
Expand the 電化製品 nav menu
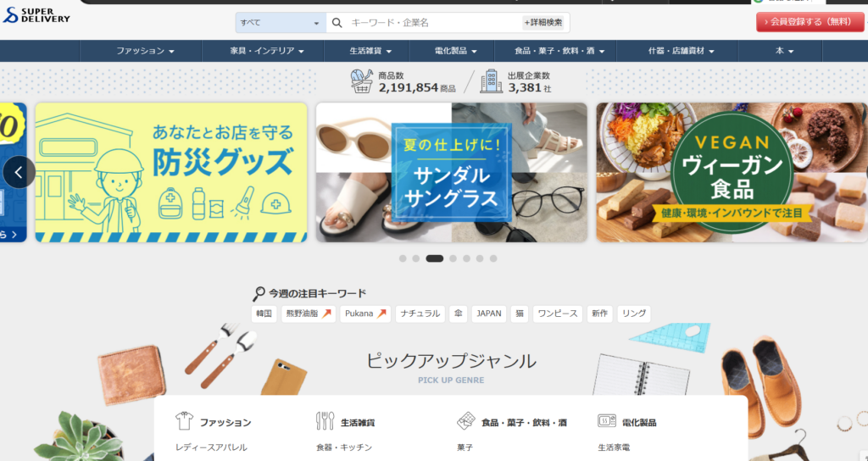pos(455,51)
